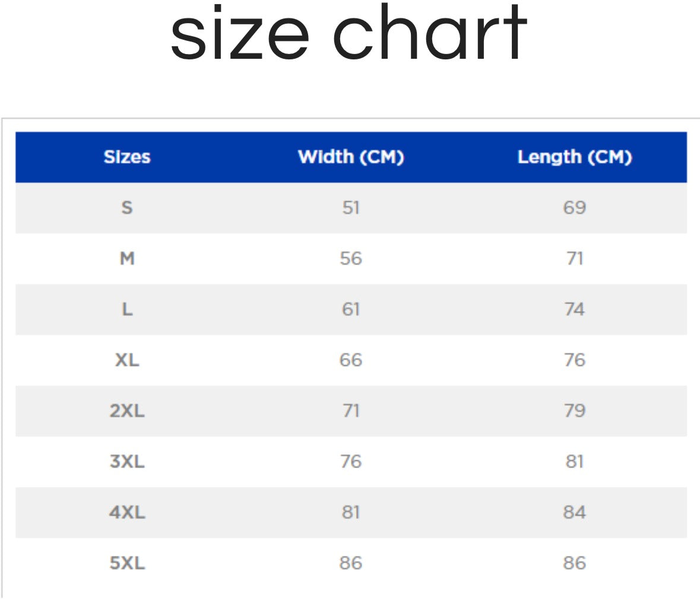Image resolution: width=700 pixels, height=610 pixels.
Task: Click the Sizes column header
Action: (x=127, y=157)
